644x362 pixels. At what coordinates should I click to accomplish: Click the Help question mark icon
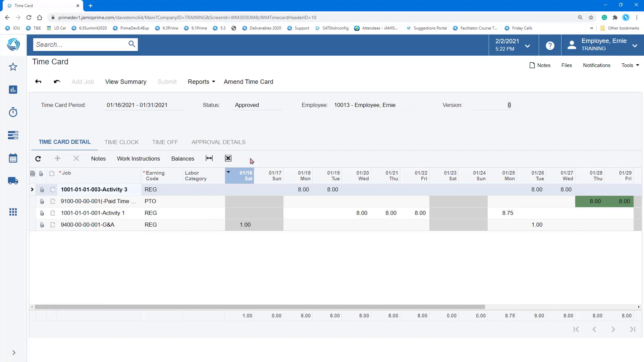pyautogui.click(x=550, y=45)
